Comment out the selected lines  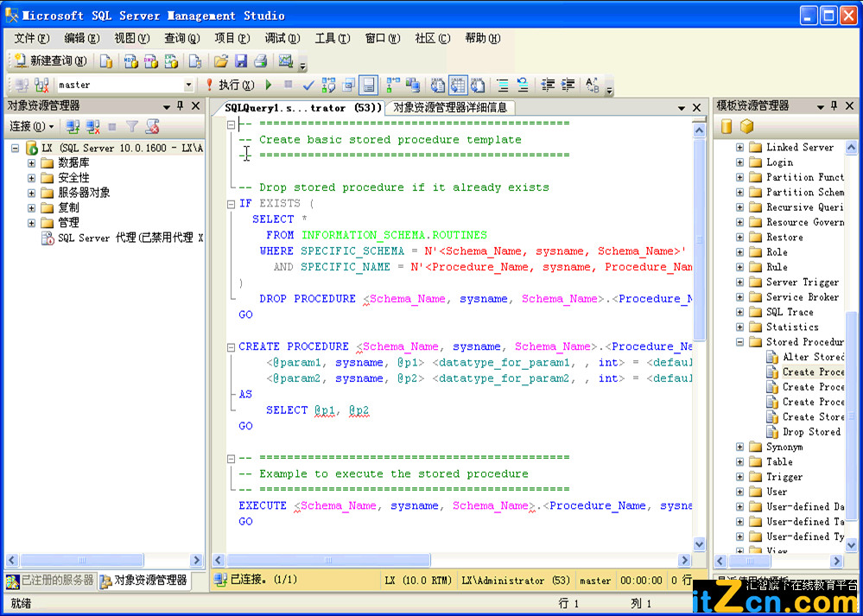pyautogui.click(x=502, y=85)
